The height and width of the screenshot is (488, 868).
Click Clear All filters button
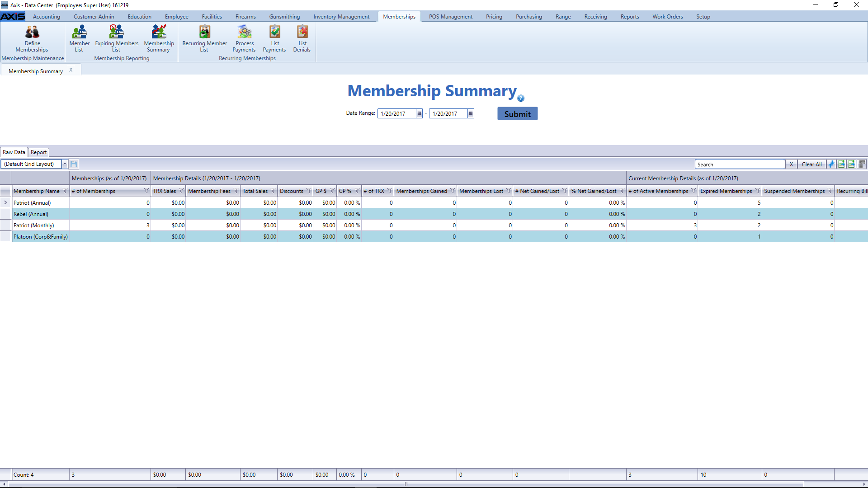[812, 164]
